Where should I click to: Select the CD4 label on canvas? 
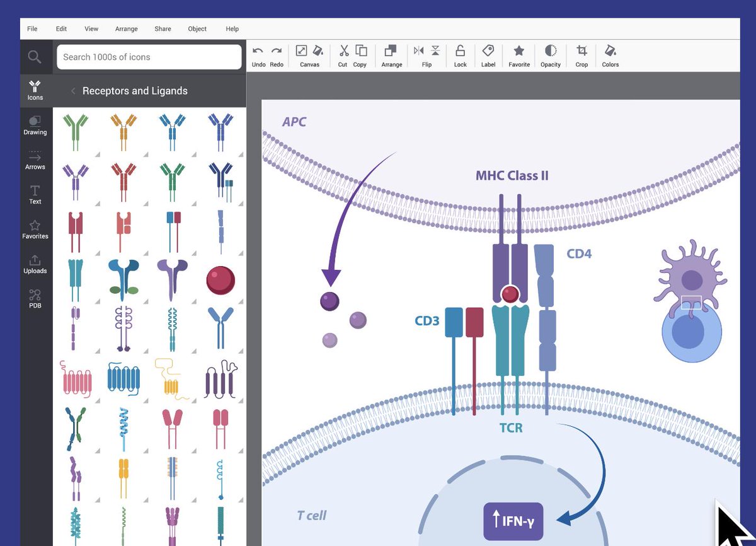coord(579,254)
